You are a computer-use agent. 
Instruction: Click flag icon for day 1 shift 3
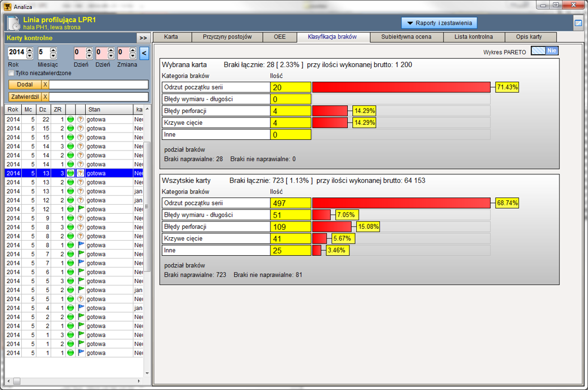click(80, 335)
